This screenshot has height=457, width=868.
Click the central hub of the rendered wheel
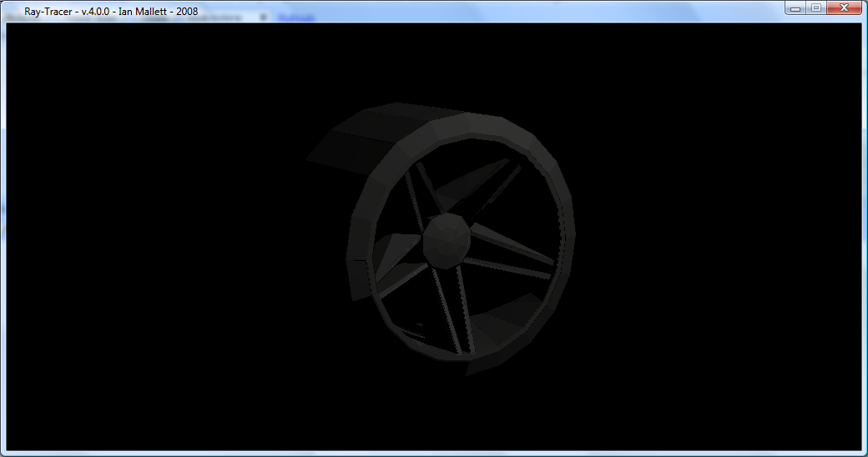click(x=449, y=239)
